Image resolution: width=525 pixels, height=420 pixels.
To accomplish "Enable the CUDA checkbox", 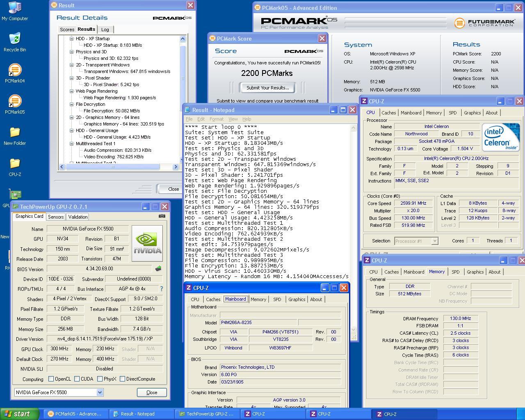I will pyautogui.click(x=77, y=379).
